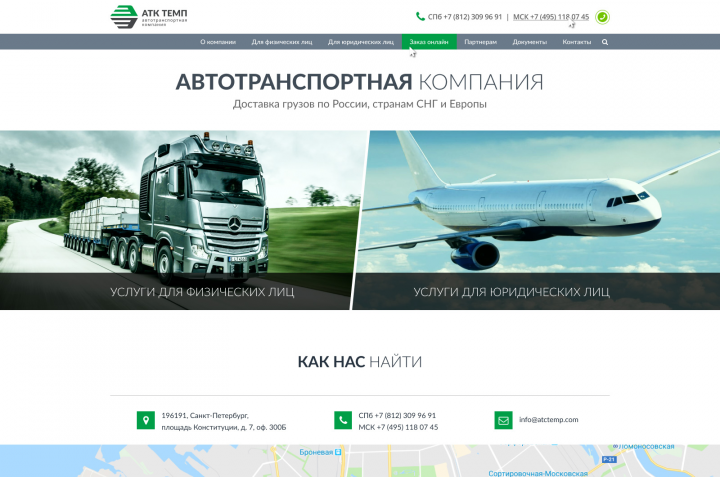Open Услуги для физических лиц truck banner
Image resolution: width=720 pixels, height=477 pixels.
point(184,220)
